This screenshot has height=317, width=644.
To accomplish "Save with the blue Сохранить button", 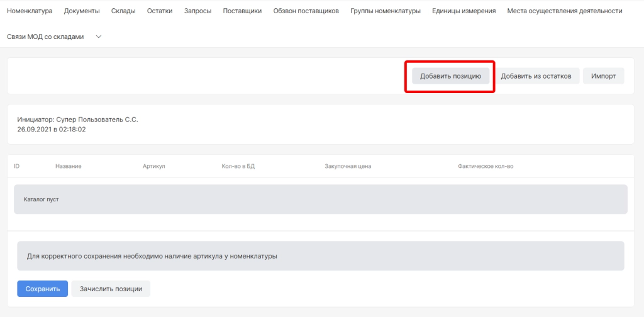I will coord(42,289).
